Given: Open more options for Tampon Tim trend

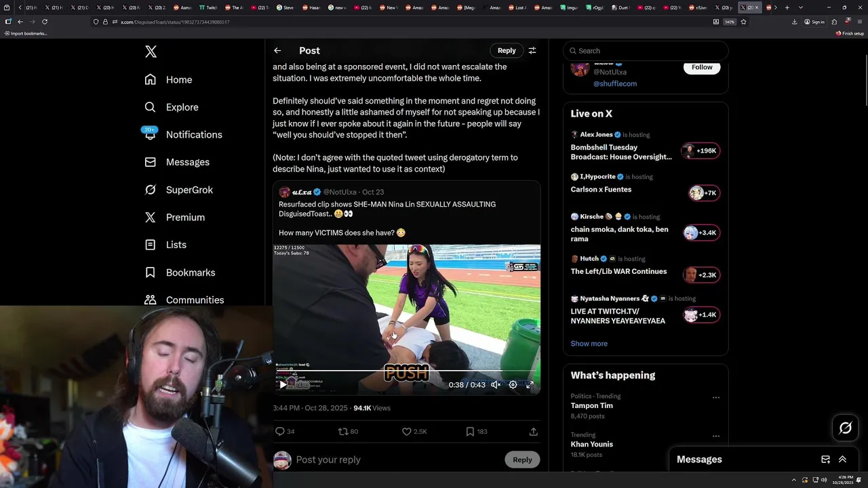Looking at the screenshot, I should [716, 397].
